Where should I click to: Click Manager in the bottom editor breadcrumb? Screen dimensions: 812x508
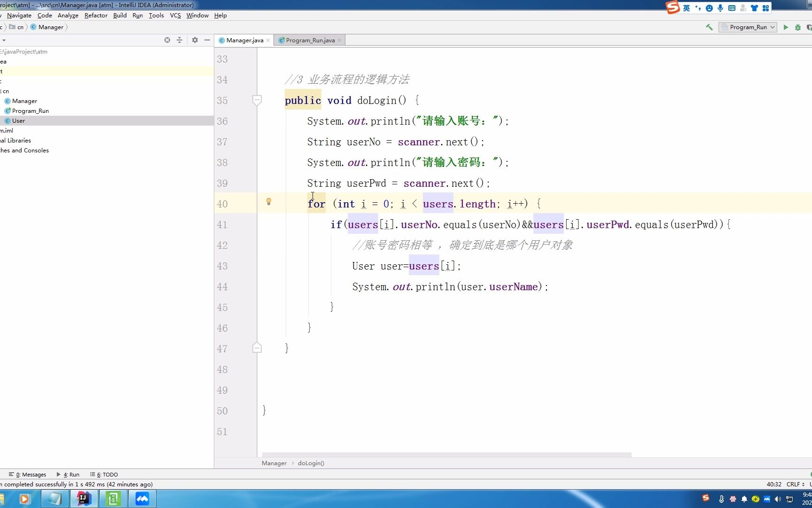click(274, 463)
